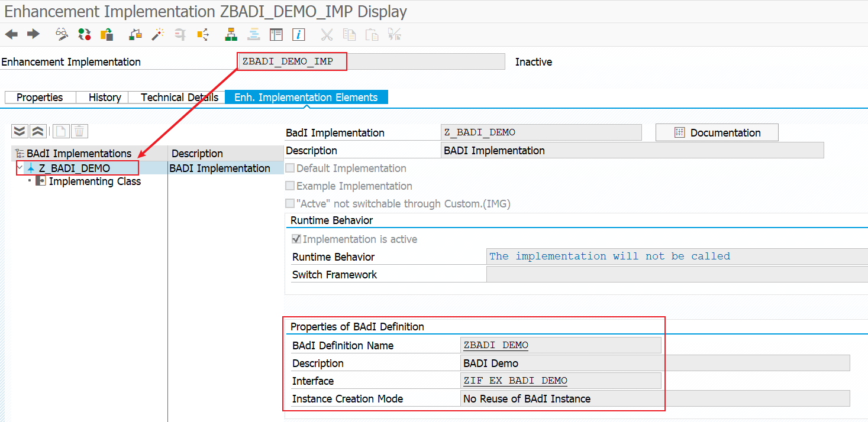Click the Cut scissors icon
The height and width of the screenshot is (422, 868).
tap(327, 34)
